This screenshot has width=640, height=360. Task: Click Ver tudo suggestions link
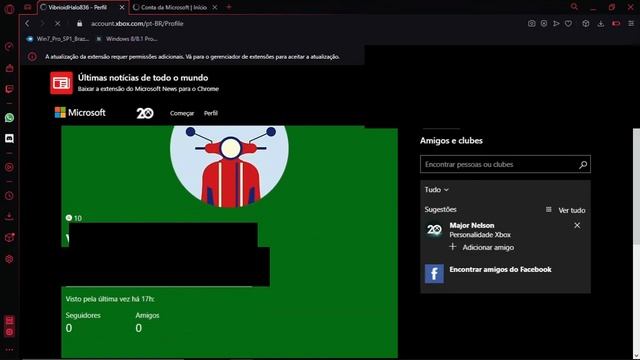click(x=572, y=210)
